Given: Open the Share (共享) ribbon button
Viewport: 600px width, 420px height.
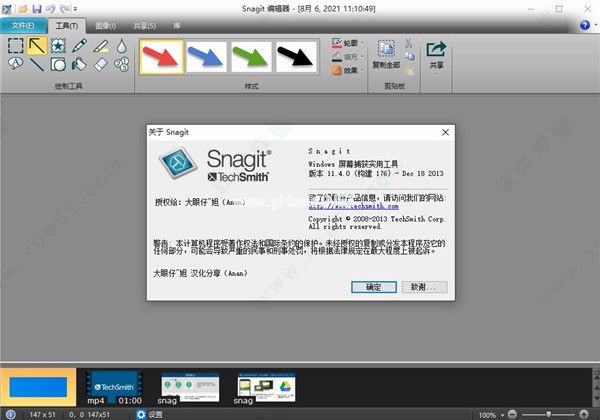Looking at the screenshot, I should pyautogui.click(x=436, y=57).
